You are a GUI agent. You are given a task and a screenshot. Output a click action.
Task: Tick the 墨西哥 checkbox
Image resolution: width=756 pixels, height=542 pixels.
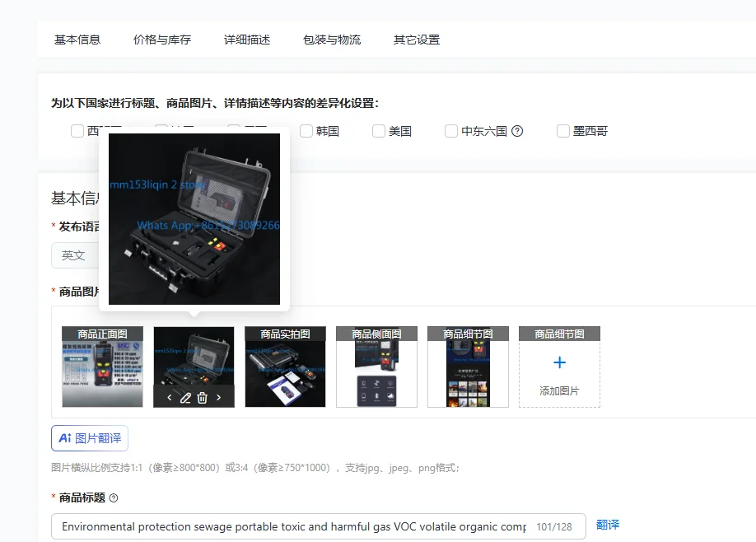[562, 131]
